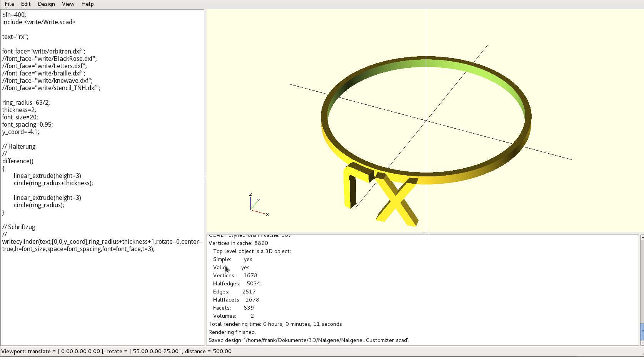Viewport: 644px width, 357px height.
Task: Click the $fn=400 line in editor
Action: pos(14,15)
